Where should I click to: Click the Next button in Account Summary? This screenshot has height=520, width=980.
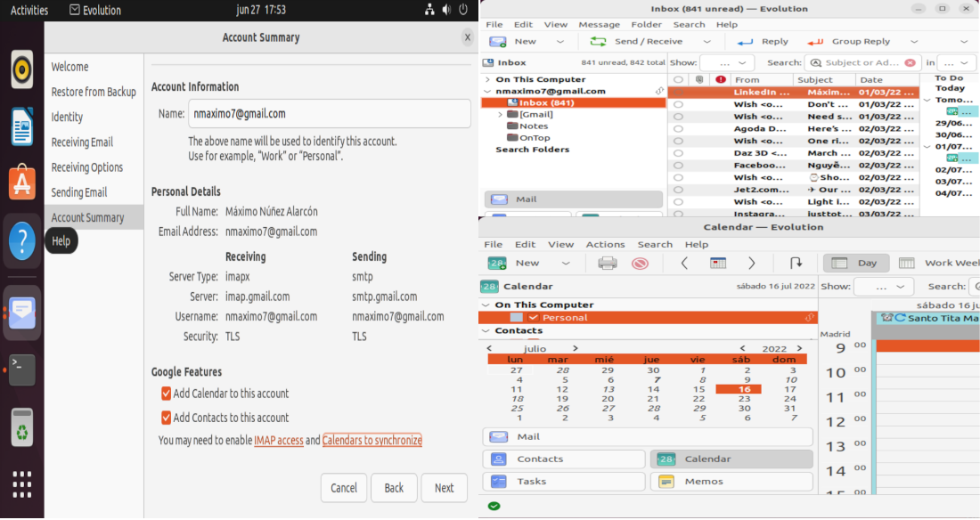tap(444, 487)
